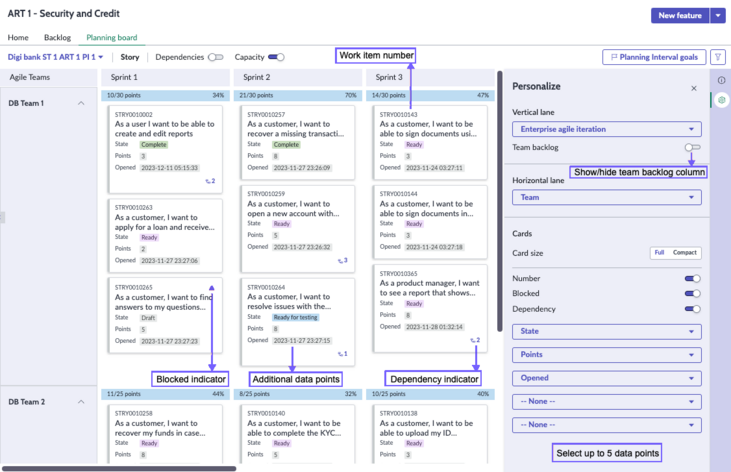Click dependency indicator on story STRY0010264
The image size is (731, 472).
point(343,354)
